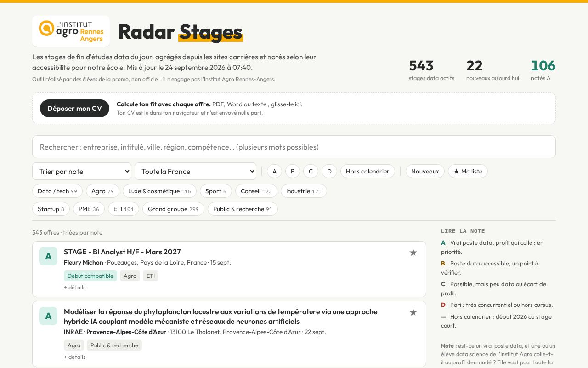Viewport: 588px width, 368px height.
Task: Open the phytoplancton lacustre modelling offer title
Action: coord(220,316)
